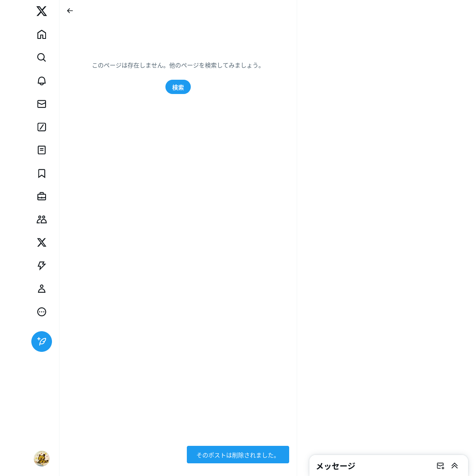The height and width of the screenshot is (476, 476).
Task: Open Jobs briefcase icon
Action: 42,196
